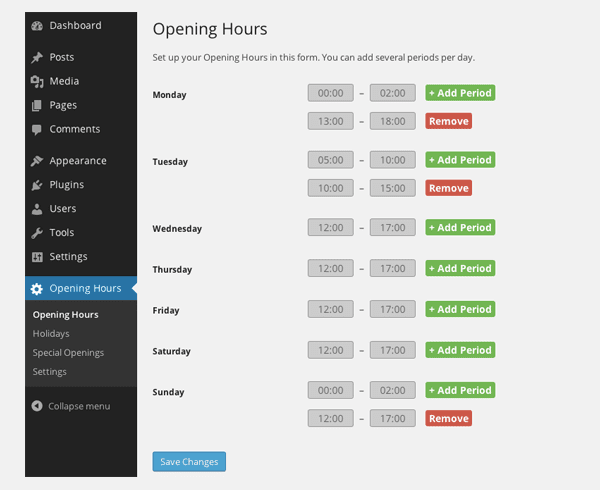Edit Tuesday's 15:00 end time field
Viewport: 600px width, 490px height.
(x=393, y=188)
